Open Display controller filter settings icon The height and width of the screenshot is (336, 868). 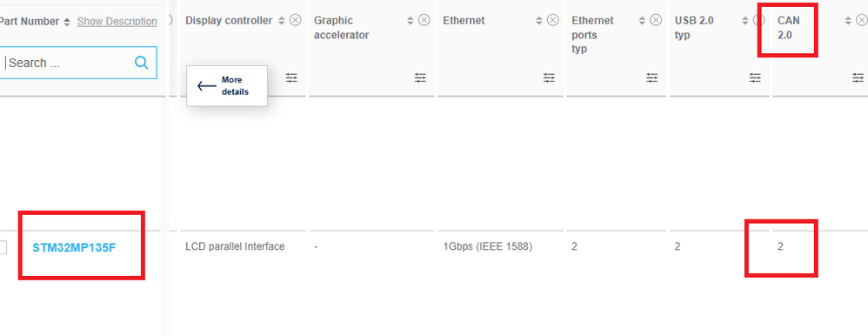point(291,77)
